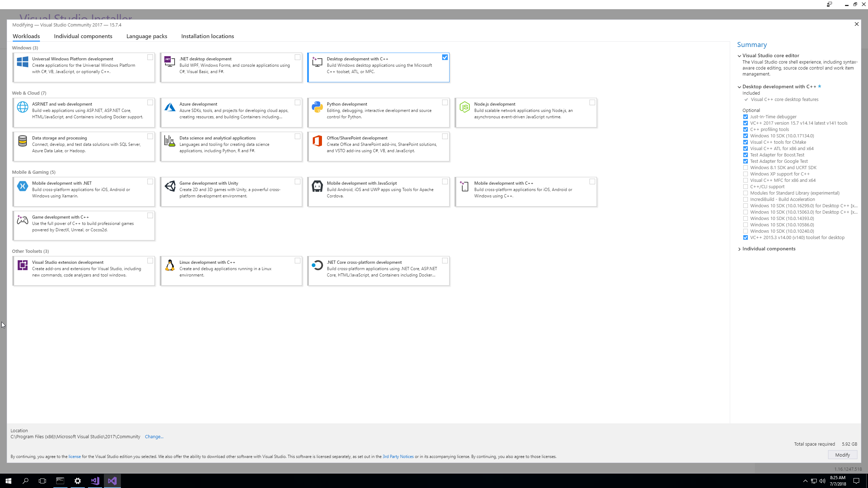The image size is (868, 488).
Task: Collapse the Desktop development with C++ summary
Action: tap(739, 87)
